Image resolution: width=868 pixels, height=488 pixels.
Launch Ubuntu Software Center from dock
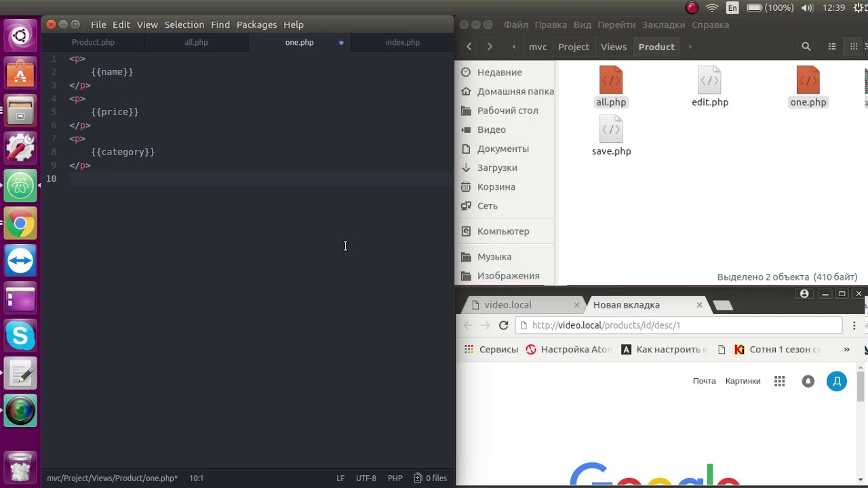pyautogui.click(x=20, y=73)
